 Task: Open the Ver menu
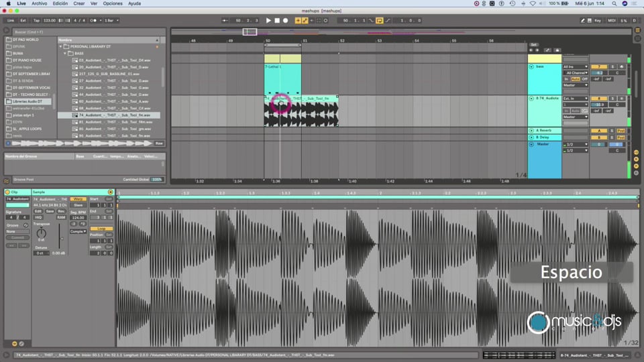click(x=94, y=3)
